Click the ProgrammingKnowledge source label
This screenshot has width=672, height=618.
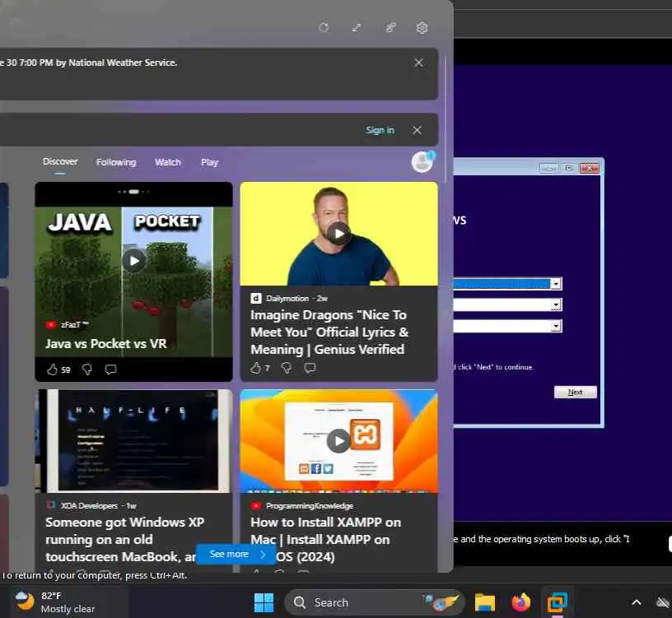click(310, 506)
